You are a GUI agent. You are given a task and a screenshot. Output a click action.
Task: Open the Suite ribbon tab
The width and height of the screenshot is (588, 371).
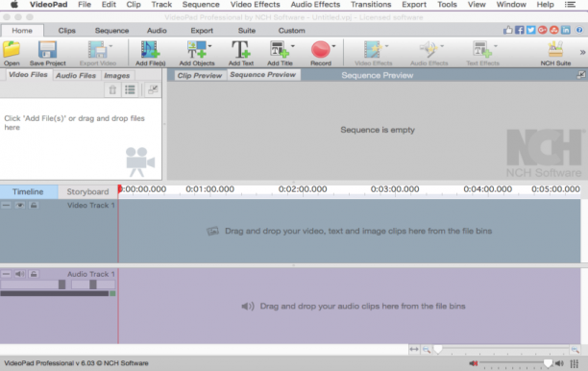246,31
